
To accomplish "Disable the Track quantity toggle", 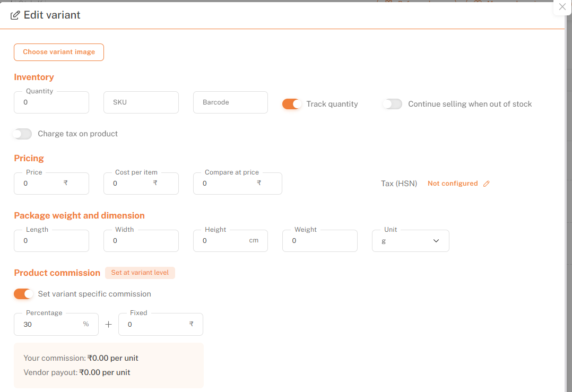I will pyautogui.click(x=292, y=104).
